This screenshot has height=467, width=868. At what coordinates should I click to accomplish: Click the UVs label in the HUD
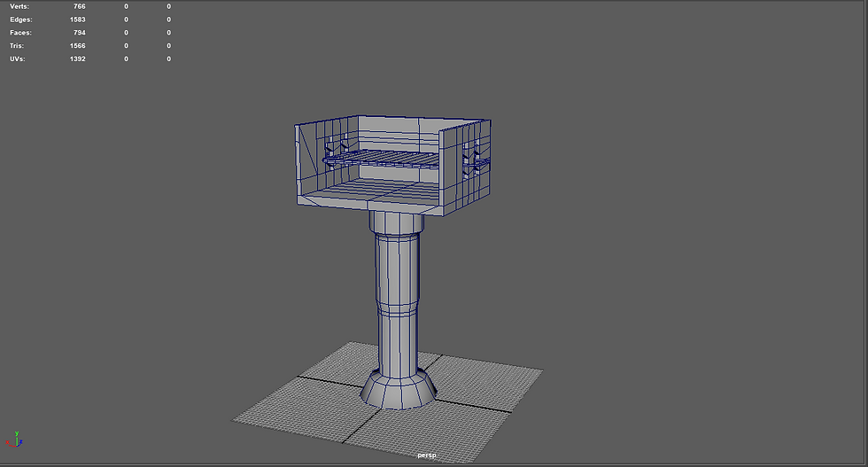tap(17, 58)
